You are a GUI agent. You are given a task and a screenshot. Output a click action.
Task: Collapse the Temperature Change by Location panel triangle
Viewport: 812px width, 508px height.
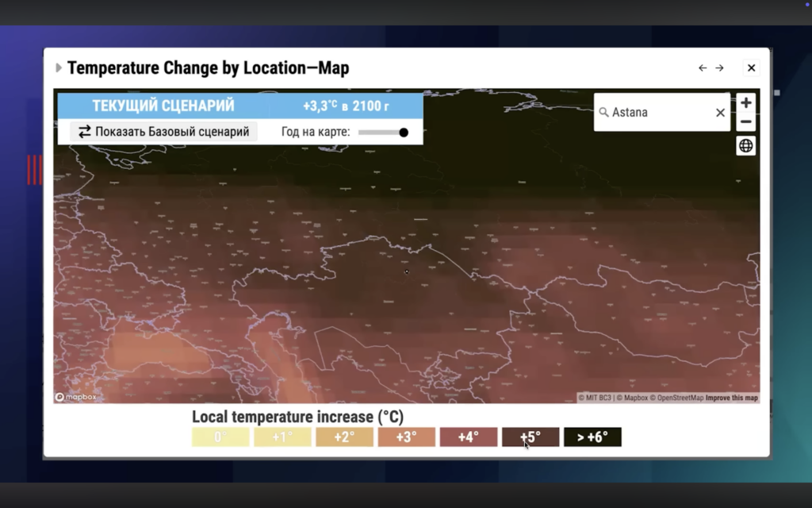click(59, 68)
